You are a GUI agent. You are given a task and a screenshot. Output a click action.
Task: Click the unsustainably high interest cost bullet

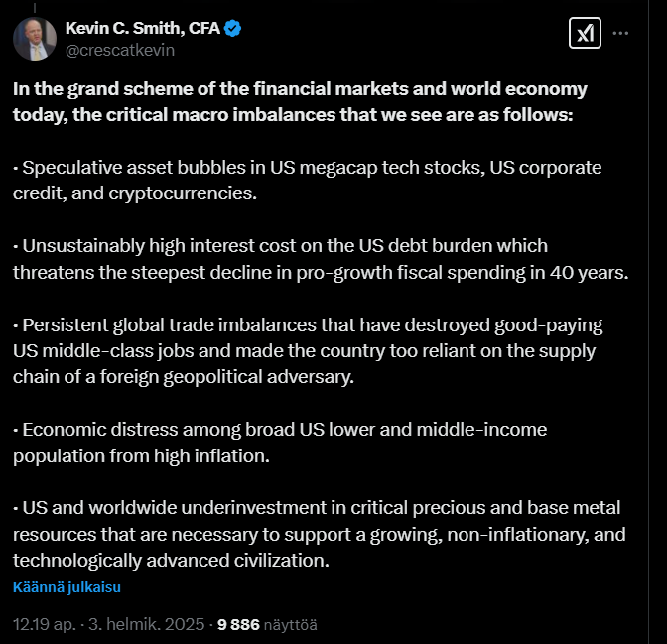point(321,259)
